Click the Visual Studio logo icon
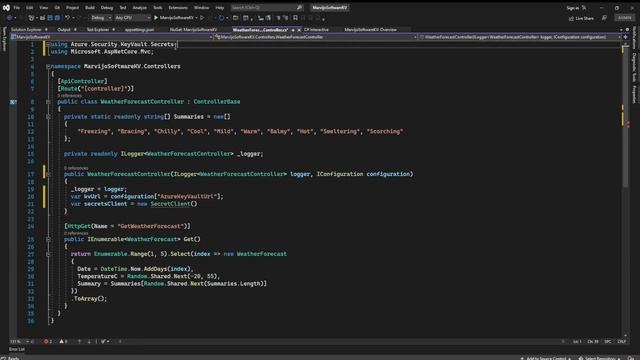Image resolution: width=640 pixels, height=360 pixels. point(6,7)
